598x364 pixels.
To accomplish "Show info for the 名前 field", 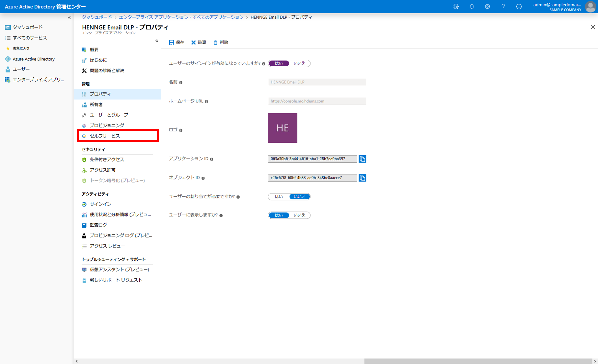I will [x=181, y=83].
